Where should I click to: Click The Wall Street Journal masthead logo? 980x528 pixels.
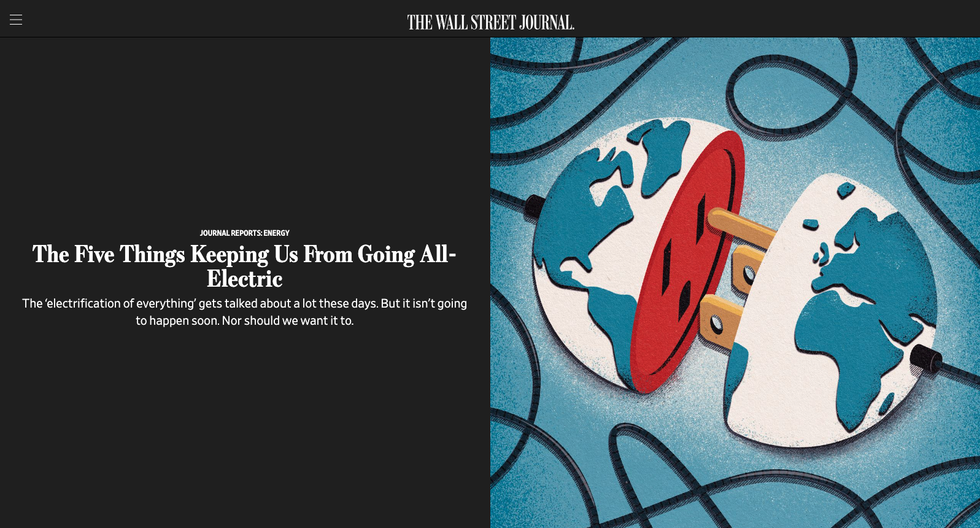click(x=490, y=23)
